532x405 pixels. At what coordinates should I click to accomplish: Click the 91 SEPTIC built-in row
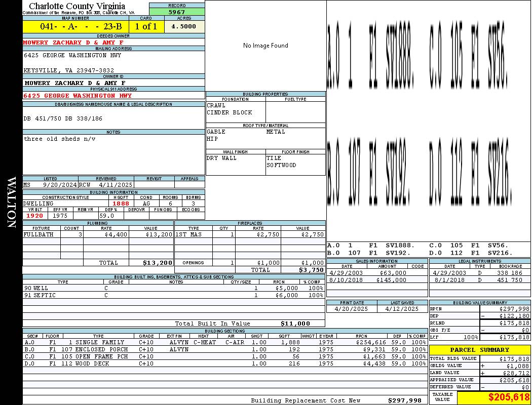pos(174,295)
